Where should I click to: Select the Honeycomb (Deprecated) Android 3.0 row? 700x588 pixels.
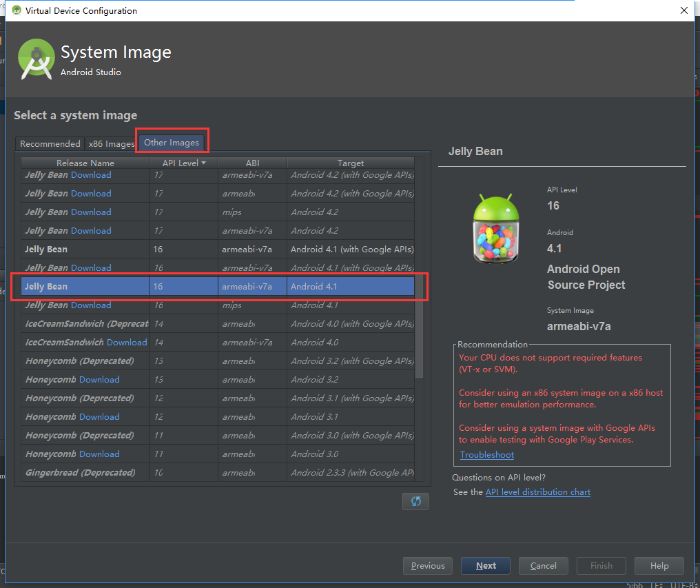(x=218, y=435)
